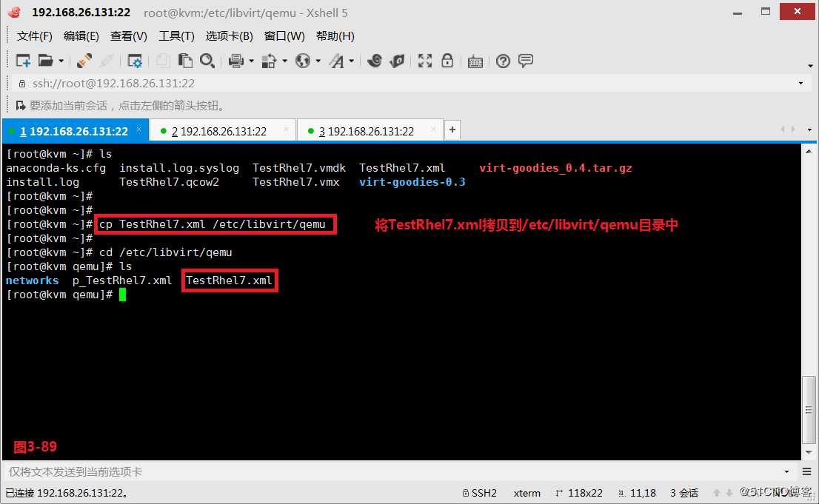Screen dimensions: 819x504
Task: Open the 帮助(H) menu
Action: pos(335,36)
